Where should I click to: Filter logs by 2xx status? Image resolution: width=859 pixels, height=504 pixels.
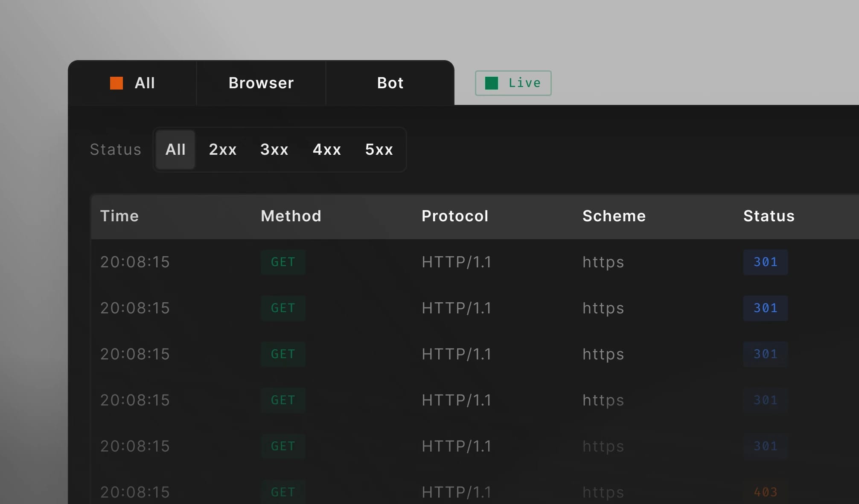click(223, 150)
